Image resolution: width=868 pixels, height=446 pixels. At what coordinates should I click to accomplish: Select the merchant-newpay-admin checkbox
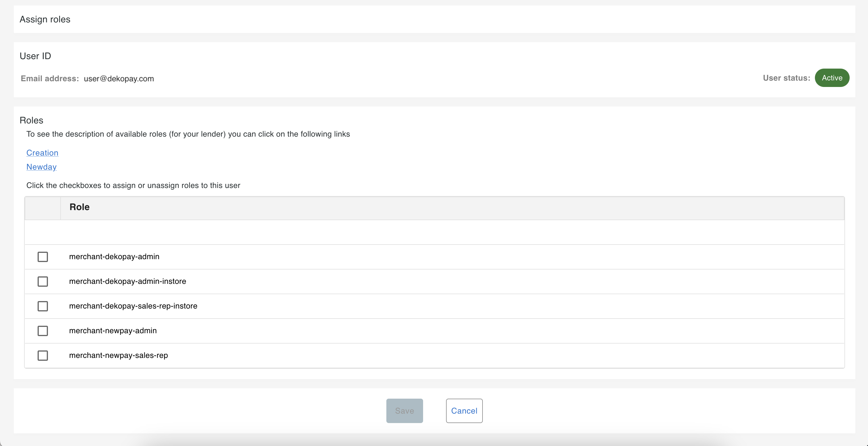43,330
